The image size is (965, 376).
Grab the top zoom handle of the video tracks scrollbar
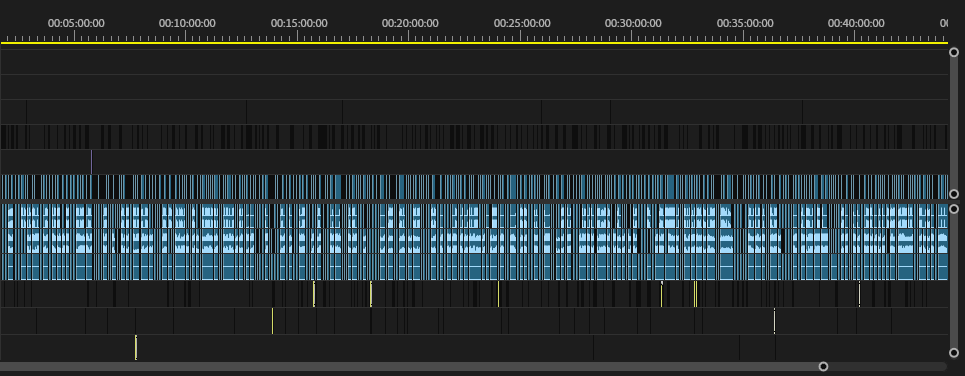[954, 53]
